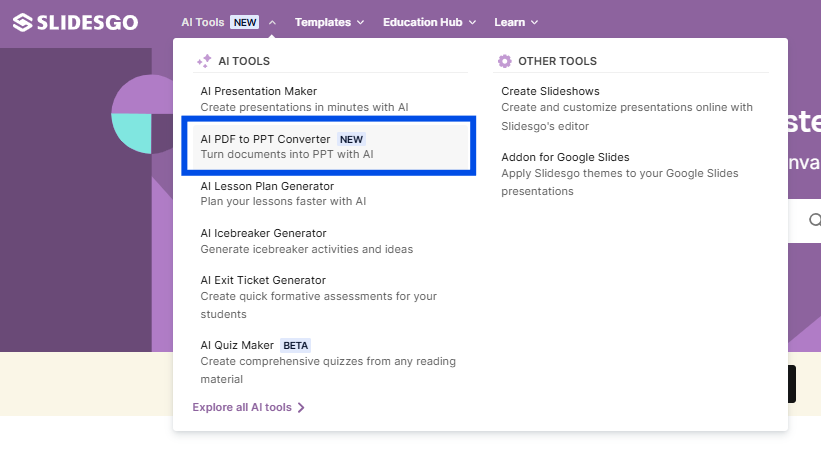Collapse the AI Tools dropdown menu
Viewport: 821px width, 450px height.
[272, 22]
